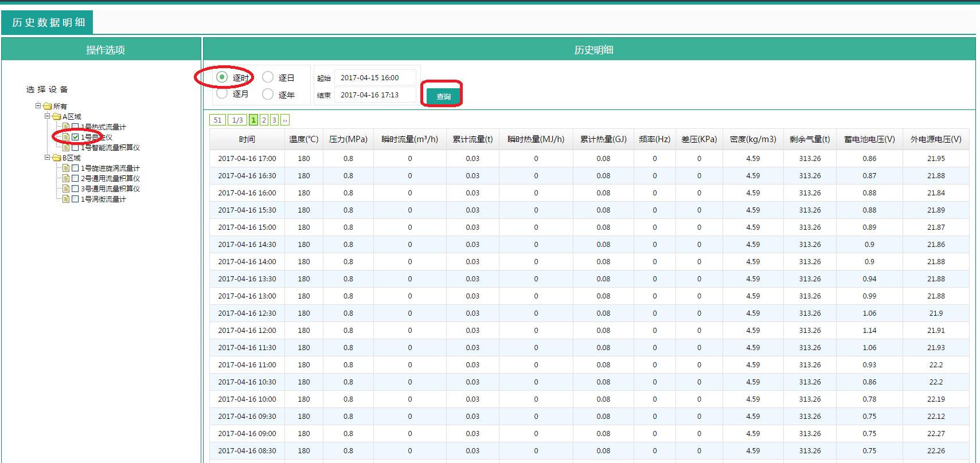Click the A区域 folder icon
The width and height of the screenshot is (980, 463).
57,116
